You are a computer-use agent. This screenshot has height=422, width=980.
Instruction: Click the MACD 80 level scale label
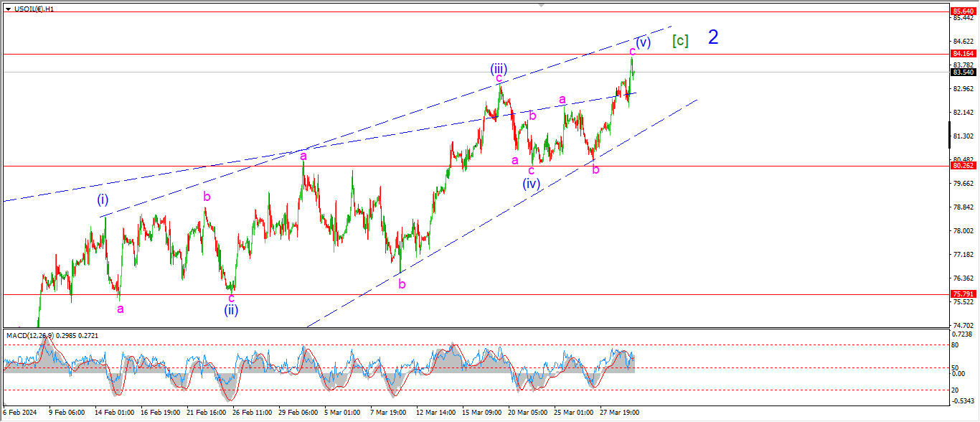click(x=954, y=344)
